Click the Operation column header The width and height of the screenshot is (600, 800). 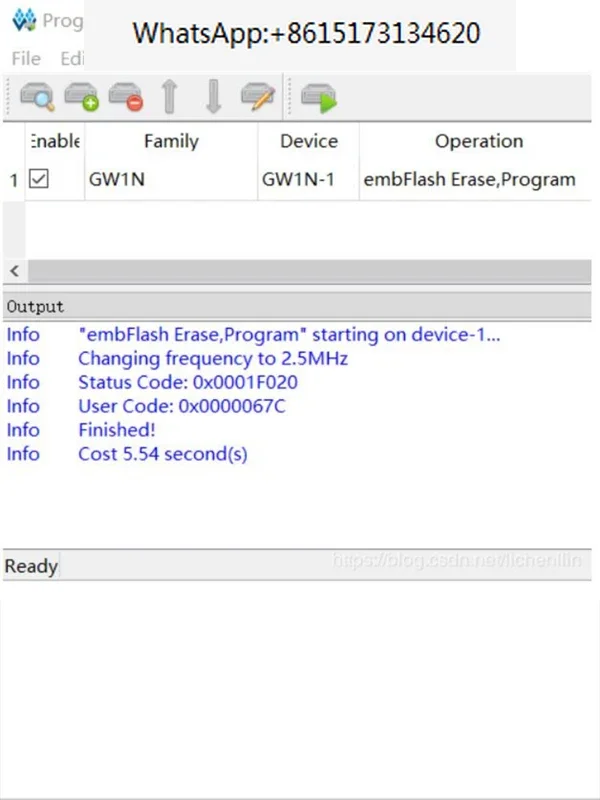click(476, 141)
